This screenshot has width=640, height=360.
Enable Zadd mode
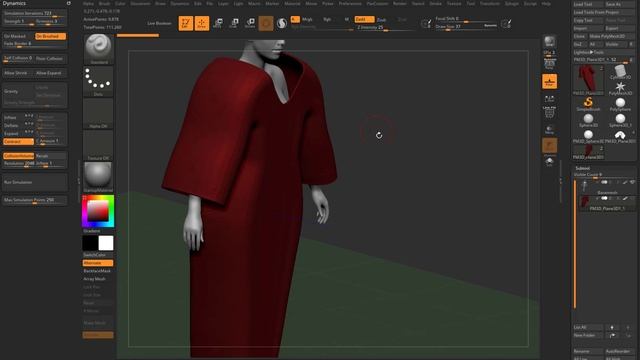[364, 19]
